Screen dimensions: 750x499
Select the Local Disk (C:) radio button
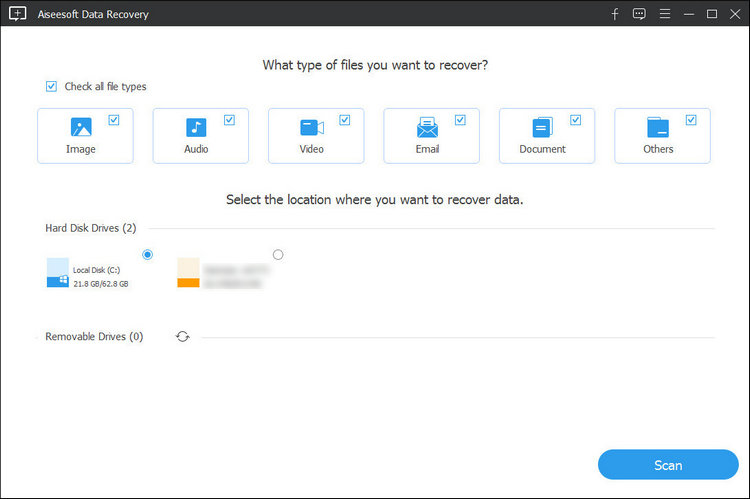(148, 255)
